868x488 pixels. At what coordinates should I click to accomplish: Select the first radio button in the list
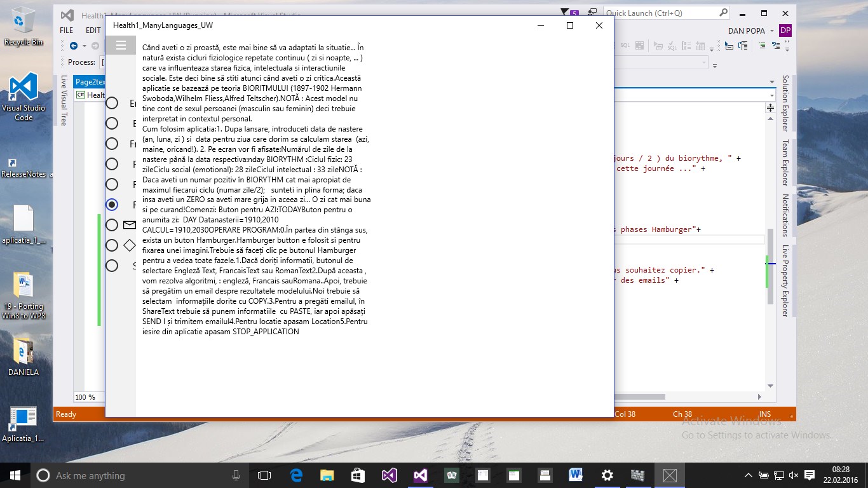(x=112, y=103)
